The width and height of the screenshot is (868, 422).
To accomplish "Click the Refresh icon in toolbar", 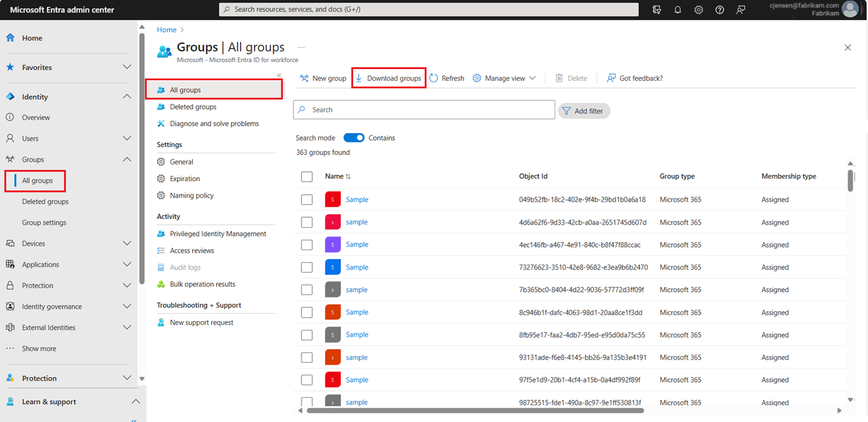I will click(x=434, y=78).
